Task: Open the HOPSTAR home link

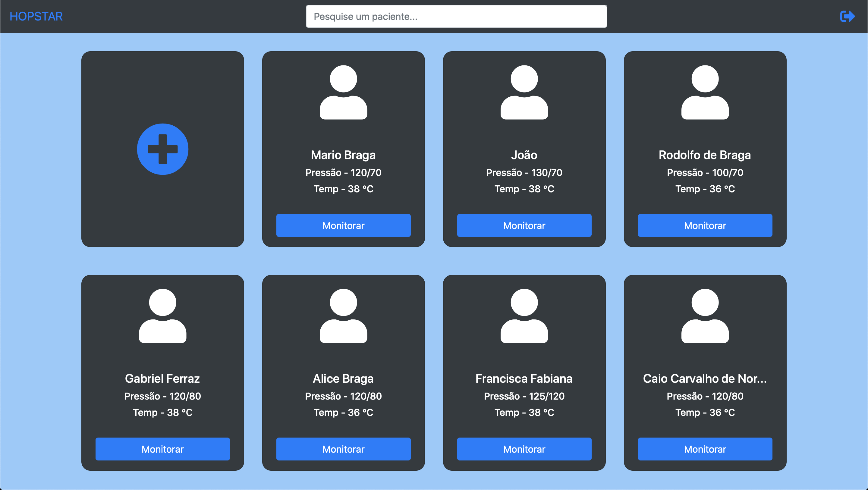Action: click(36, 16)
